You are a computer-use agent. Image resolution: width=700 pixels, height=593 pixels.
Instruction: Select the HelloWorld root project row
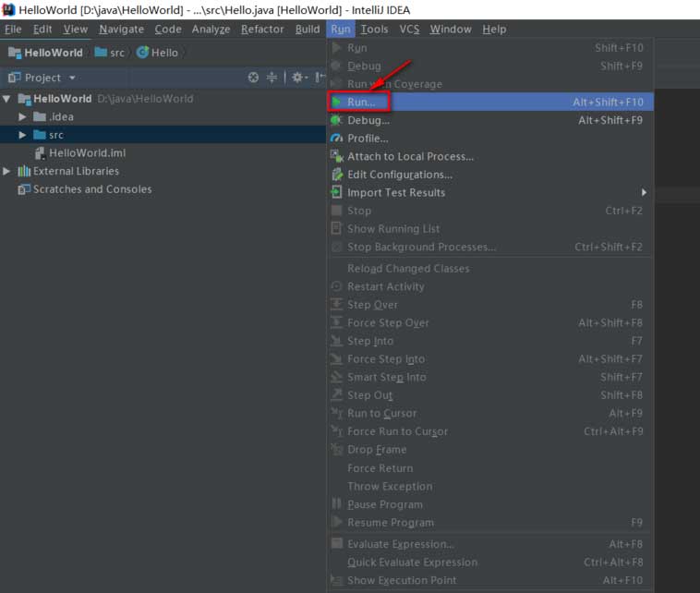pos(163,99)
